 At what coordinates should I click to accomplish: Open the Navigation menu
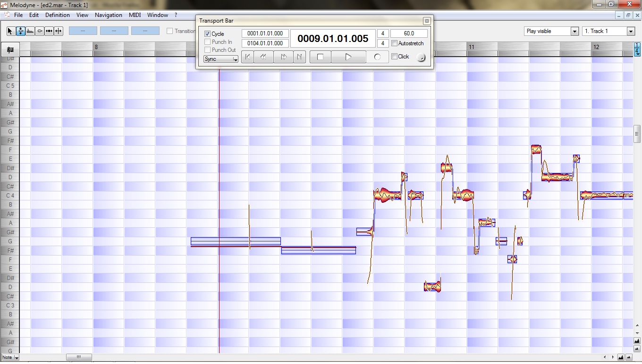click(108, 15)
